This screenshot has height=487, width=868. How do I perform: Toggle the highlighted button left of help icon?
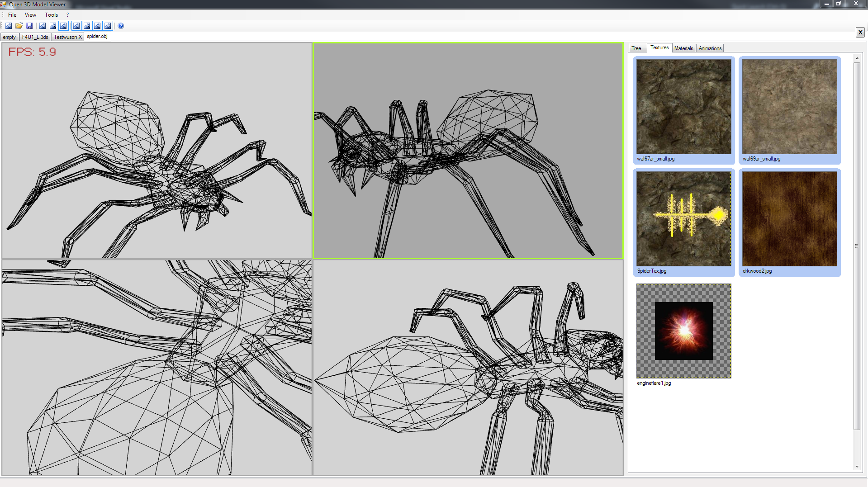[x=108, y=26]
